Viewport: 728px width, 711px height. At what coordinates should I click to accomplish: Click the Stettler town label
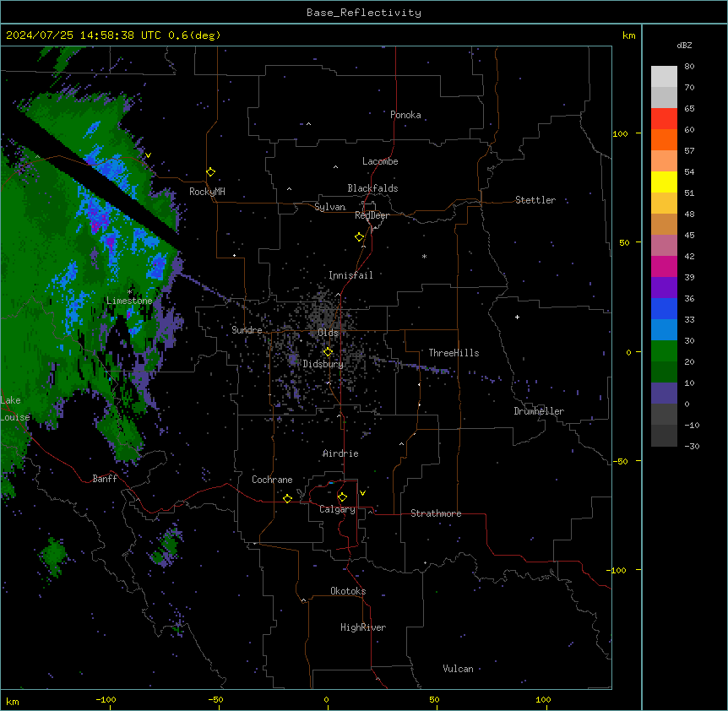(x=535, y=200)
